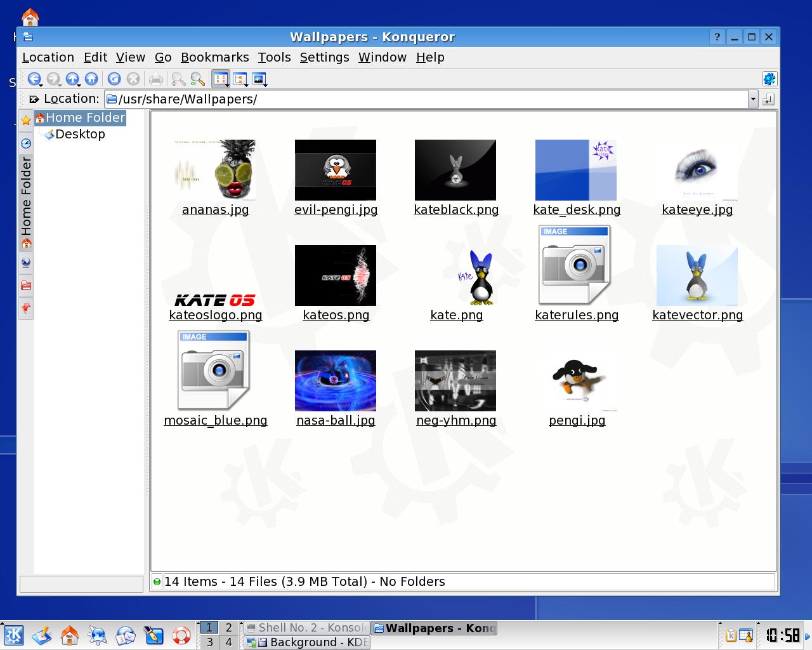
Task: Zoom out of the icon view
Action: coord(198,79)
